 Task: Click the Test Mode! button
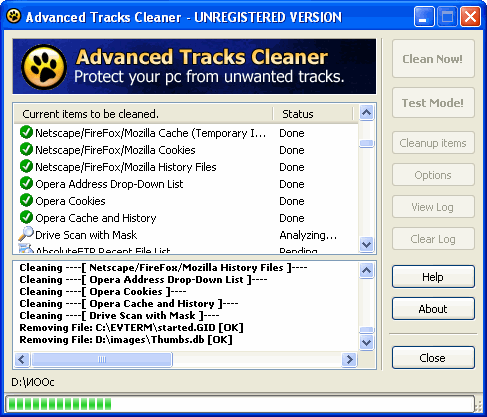[x=433, y=103]
